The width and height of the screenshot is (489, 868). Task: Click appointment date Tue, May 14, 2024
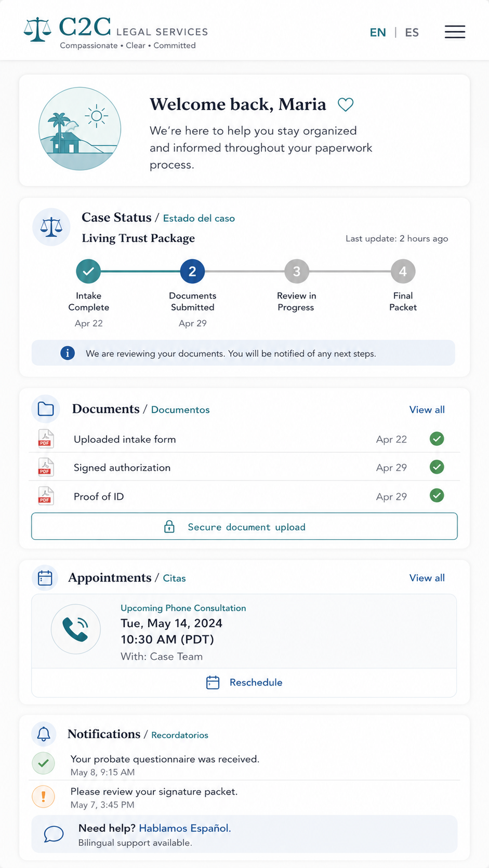pos(171,623)
